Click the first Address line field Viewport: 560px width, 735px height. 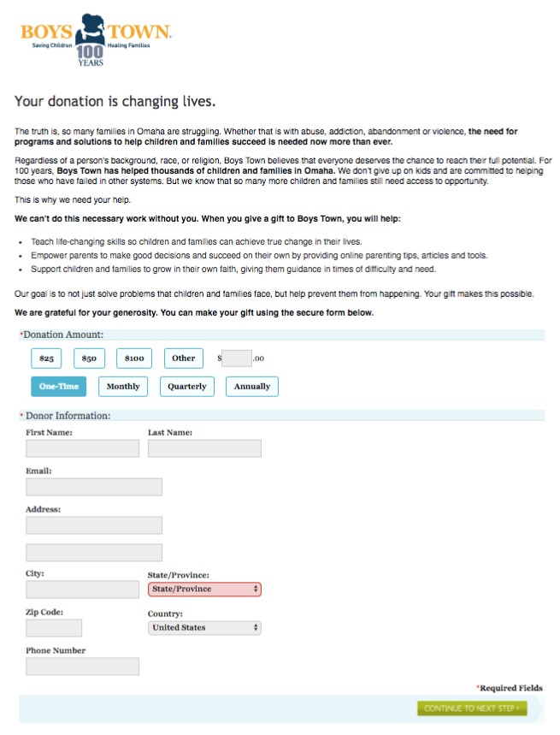94,525
